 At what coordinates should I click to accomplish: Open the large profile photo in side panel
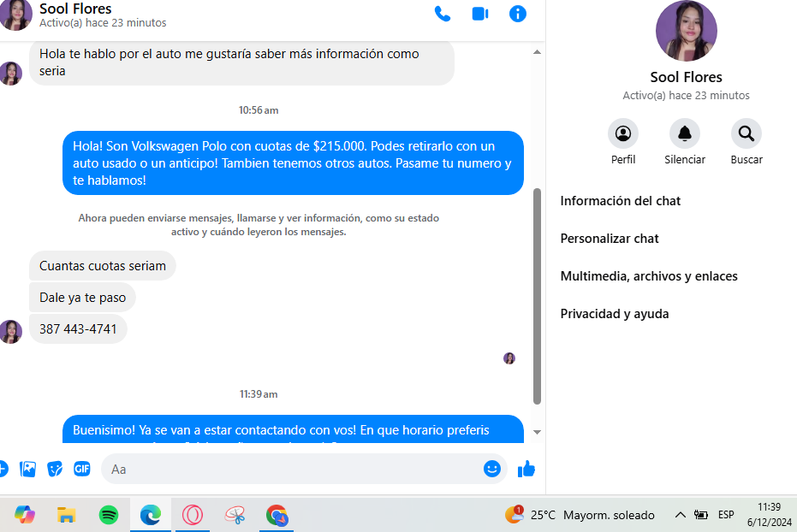pyautogui.click(x=687, y=32)
